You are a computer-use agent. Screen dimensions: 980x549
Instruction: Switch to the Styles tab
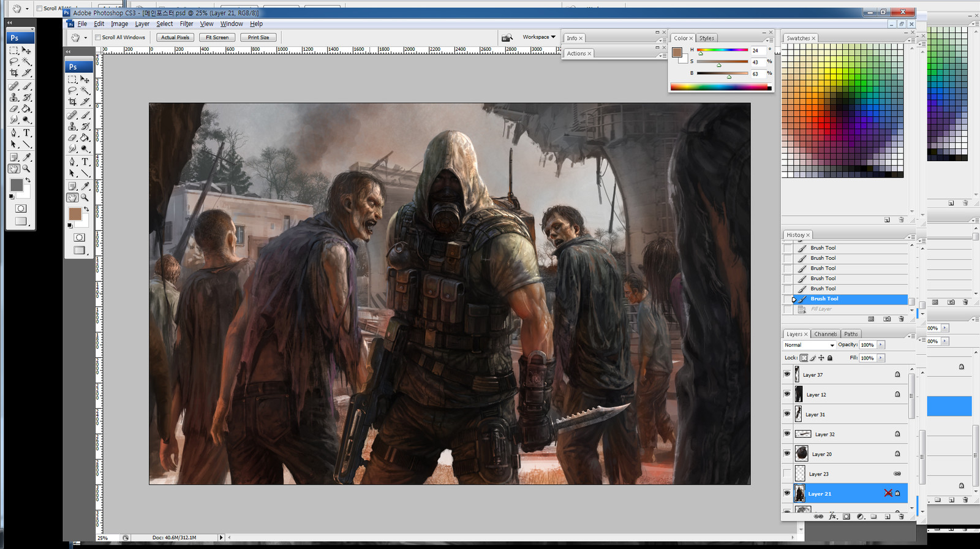tap(707, 38)
